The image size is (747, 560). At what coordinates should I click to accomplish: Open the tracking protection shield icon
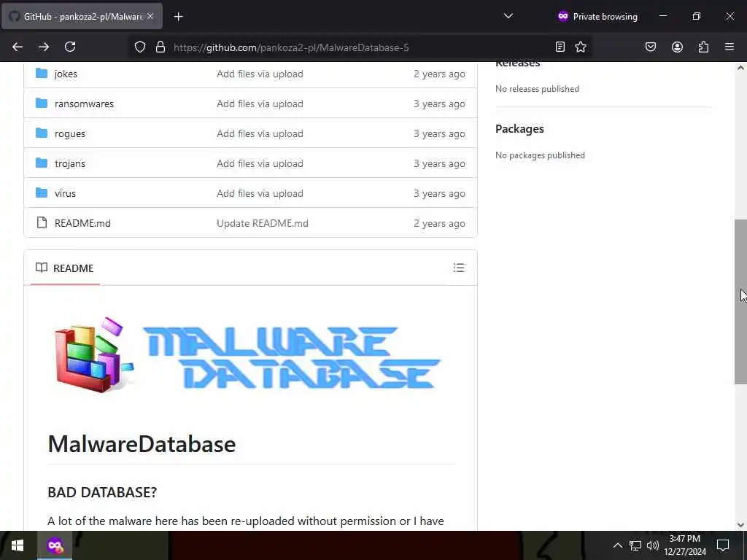[x=139, y=47]
